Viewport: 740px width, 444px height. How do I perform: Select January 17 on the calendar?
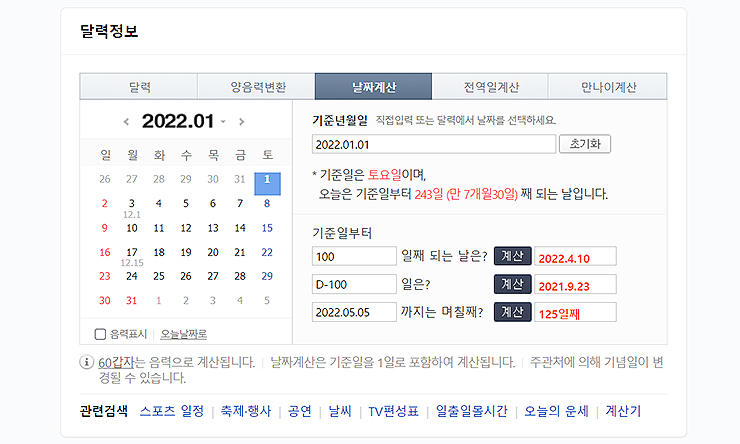pos(132,252)
